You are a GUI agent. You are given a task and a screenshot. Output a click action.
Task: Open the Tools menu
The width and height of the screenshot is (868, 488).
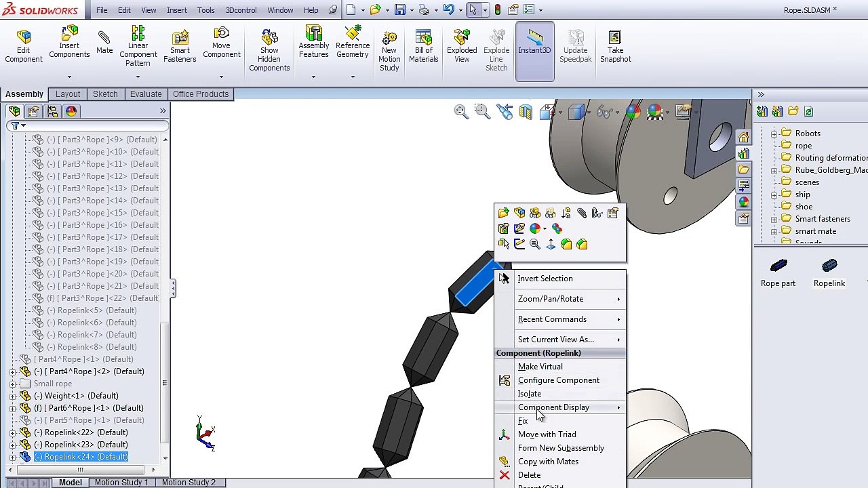point(205,10)
